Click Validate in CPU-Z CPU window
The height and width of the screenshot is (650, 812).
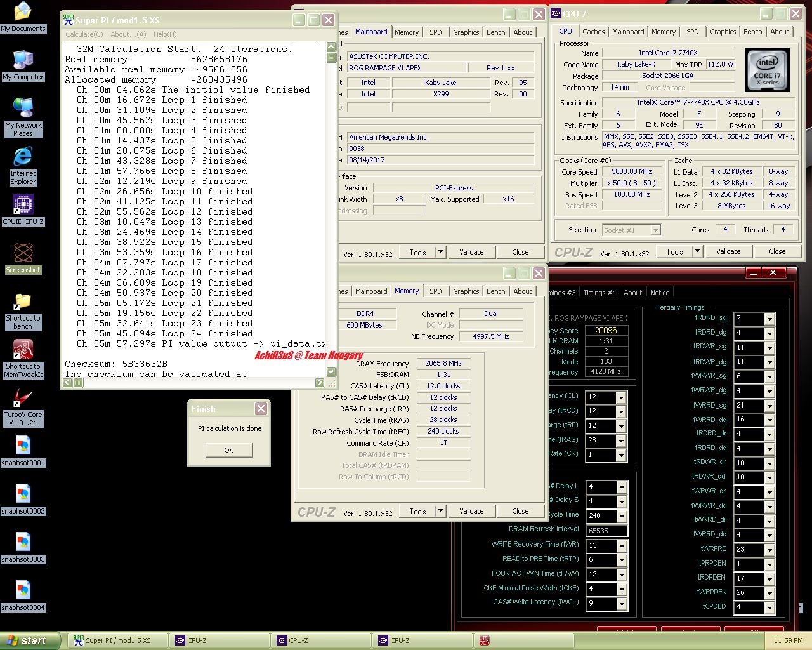click(x=728, y=251)
